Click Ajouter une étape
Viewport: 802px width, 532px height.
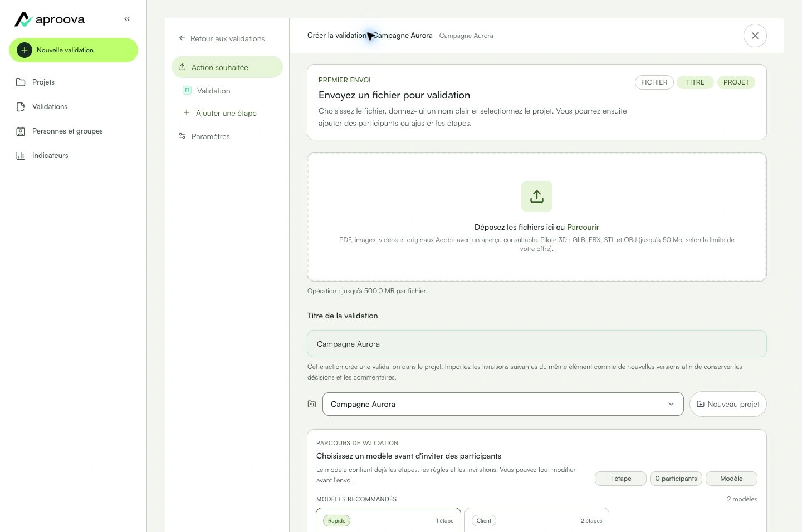click(227, 113)
